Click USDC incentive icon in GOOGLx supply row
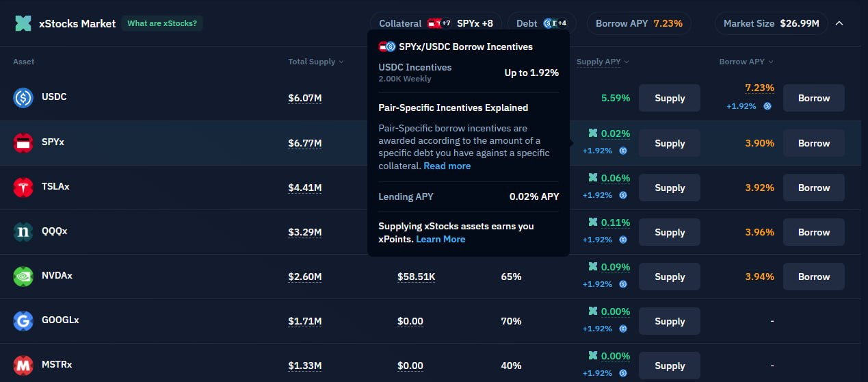This screenshot has height=382, width=868. tap(623, 329)
